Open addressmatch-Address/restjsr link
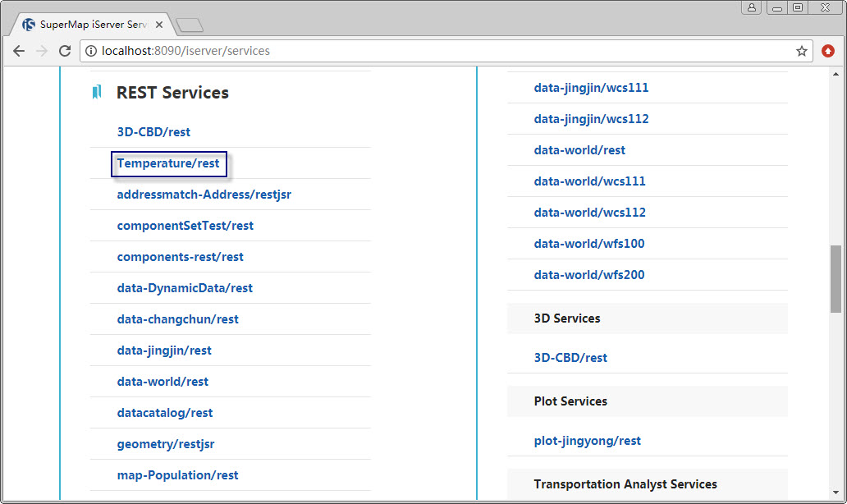 coord(204,195)
